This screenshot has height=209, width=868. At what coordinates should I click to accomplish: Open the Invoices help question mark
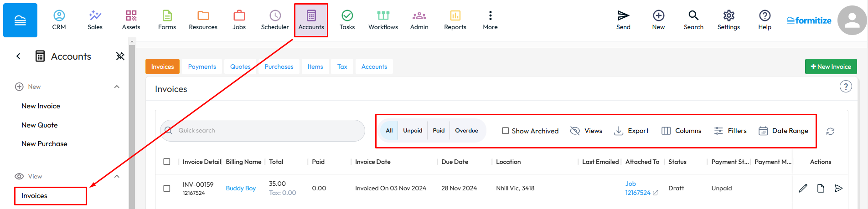pos(846,87)
